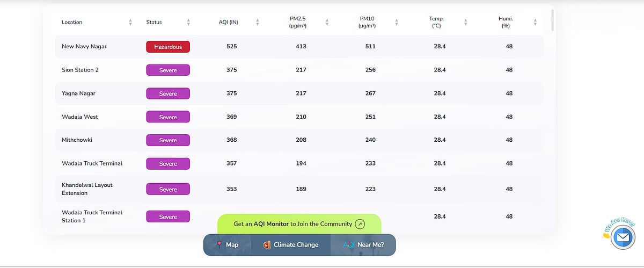644x268 pixels.
Task: Open the Near Me? tab
Action: (x=363, y=244)
